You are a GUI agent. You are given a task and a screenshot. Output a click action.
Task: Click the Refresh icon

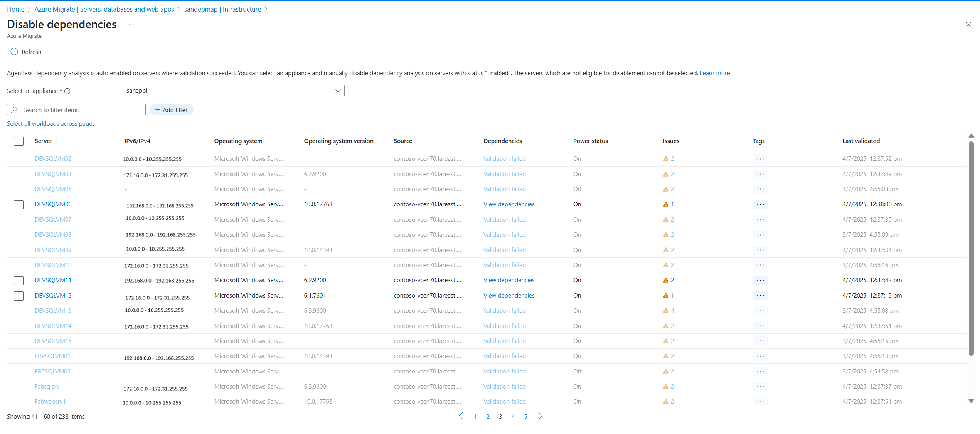coord(14,52)
